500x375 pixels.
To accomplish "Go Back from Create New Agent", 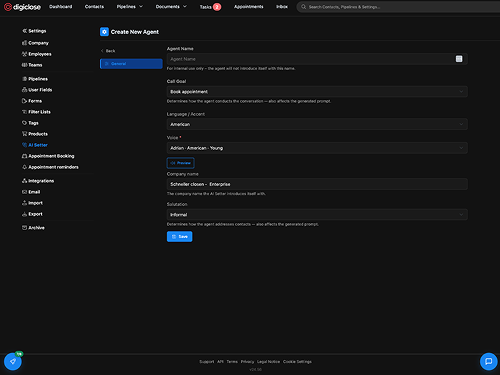I will 108,51.
